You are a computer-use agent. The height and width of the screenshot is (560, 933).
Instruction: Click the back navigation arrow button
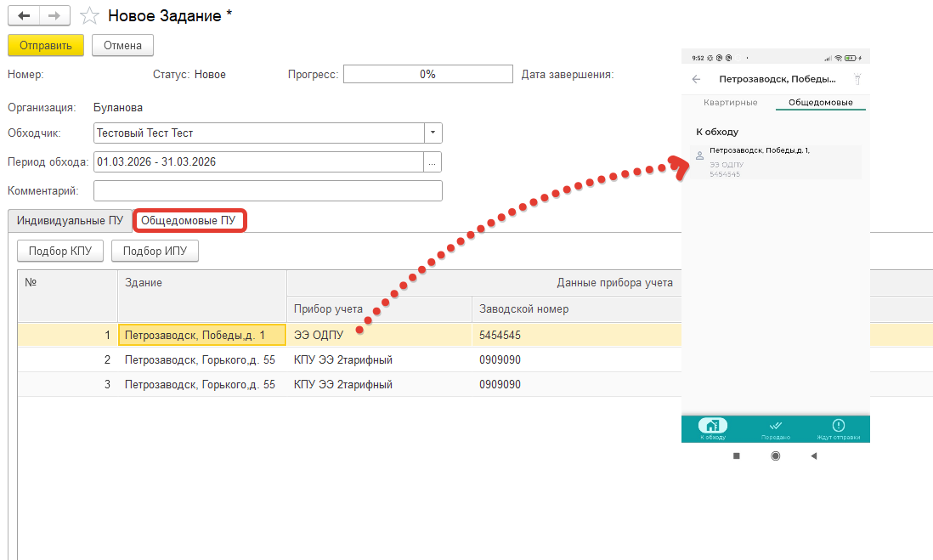[x=24, y=16]
